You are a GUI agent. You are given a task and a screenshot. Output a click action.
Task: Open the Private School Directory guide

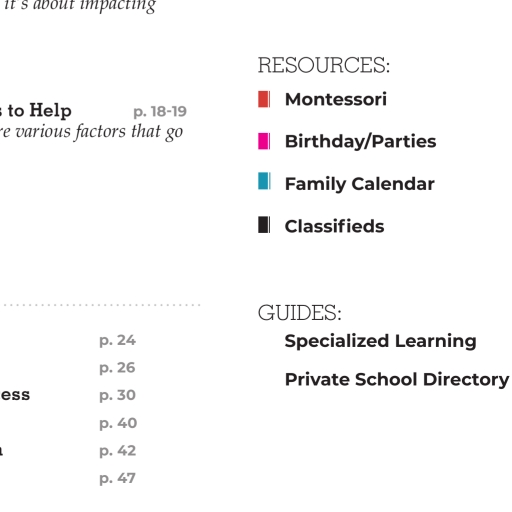397,380
